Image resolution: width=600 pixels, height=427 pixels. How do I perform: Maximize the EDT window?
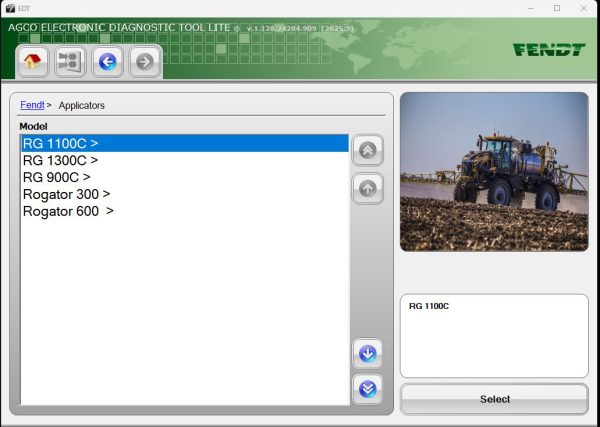click(x=557, y=8)
